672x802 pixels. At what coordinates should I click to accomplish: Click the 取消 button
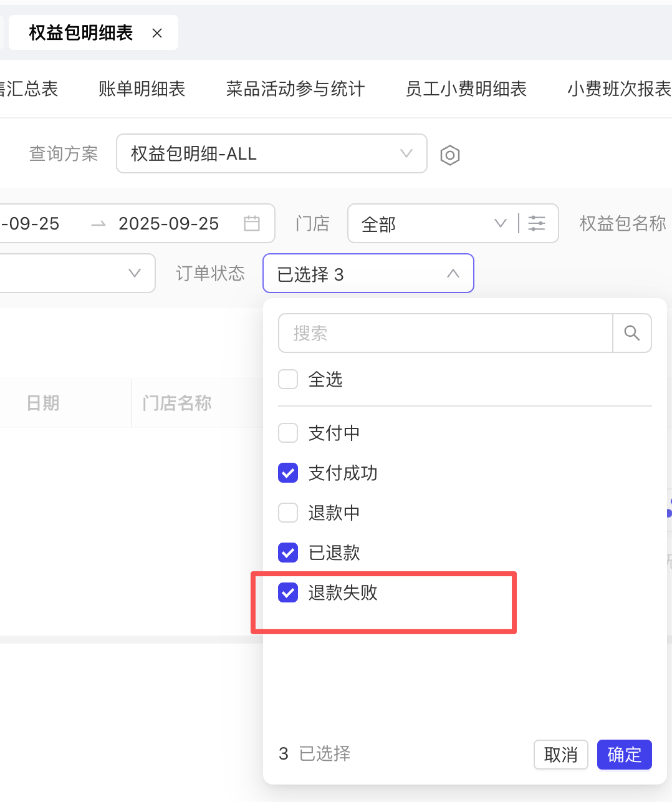[560, 755]
